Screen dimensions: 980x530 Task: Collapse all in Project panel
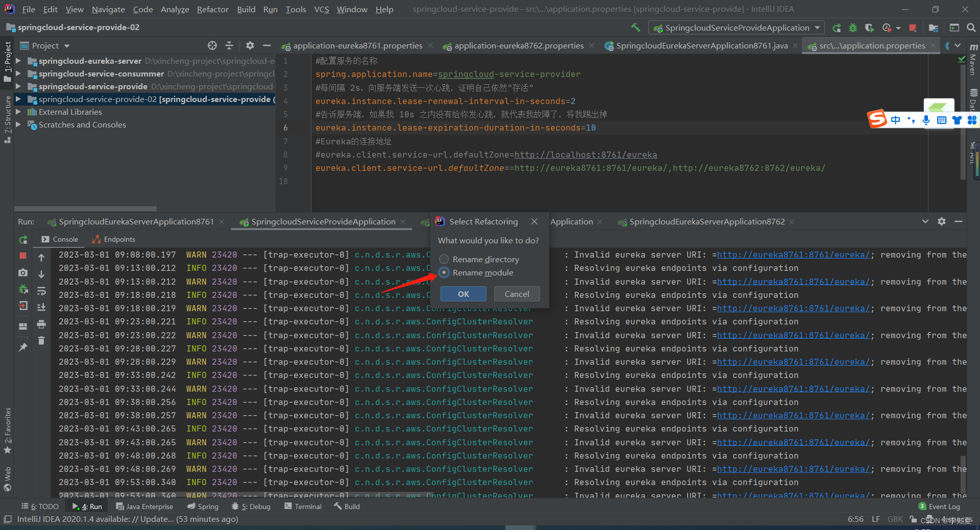[229, 45]
